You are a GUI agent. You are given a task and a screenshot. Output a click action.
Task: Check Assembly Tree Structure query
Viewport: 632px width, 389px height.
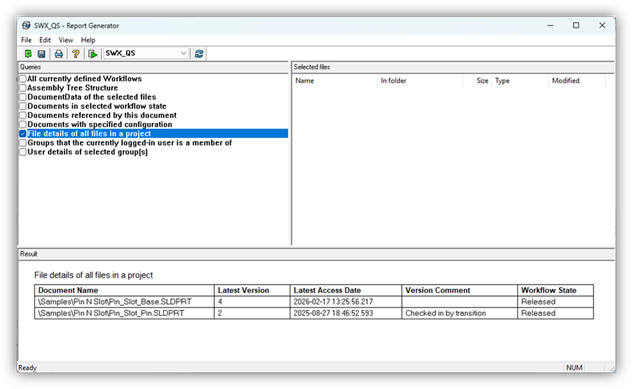(x=23, y=88)
